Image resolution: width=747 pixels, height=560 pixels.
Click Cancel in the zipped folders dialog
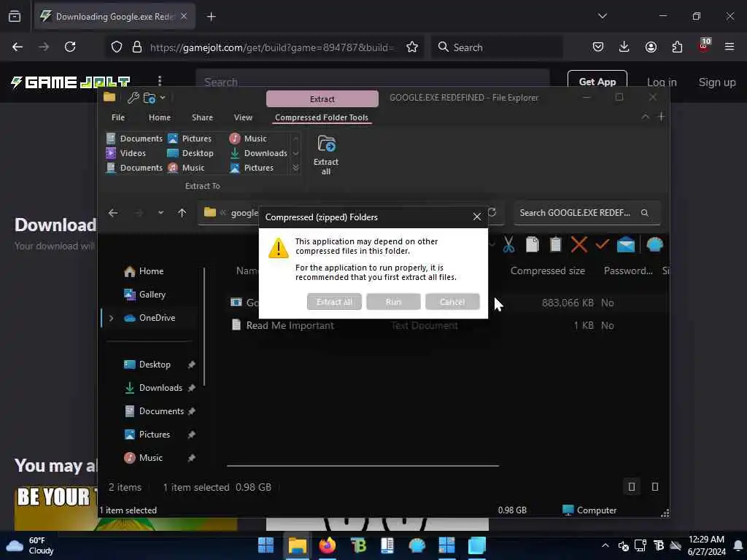click(452, 302)
